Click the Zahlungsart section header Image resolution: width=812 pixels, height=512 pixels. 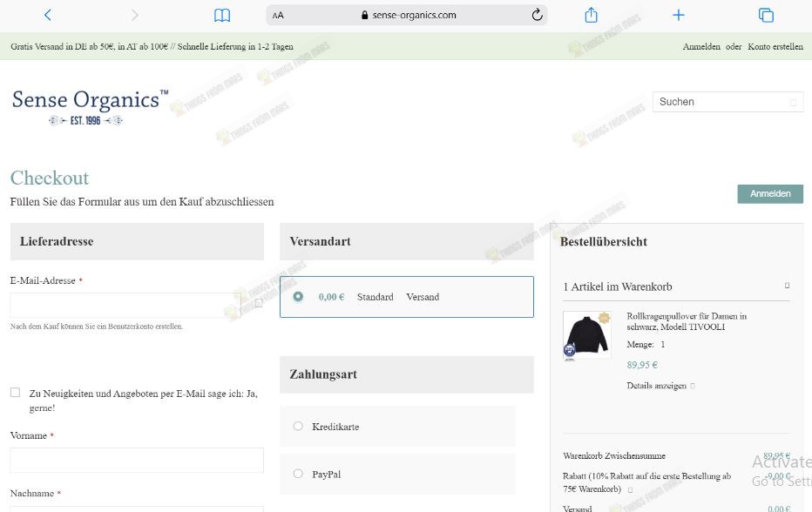[x=407, y=374]
